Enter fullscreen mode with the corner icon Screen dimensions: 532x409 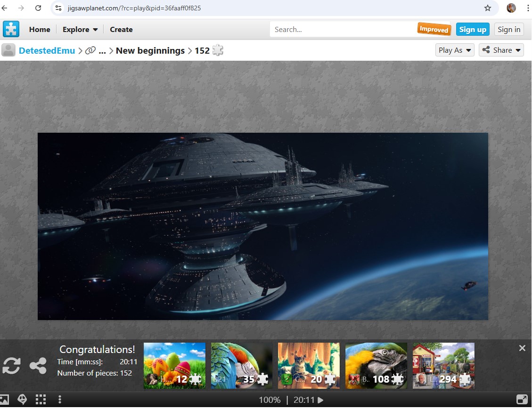point(522,400)
